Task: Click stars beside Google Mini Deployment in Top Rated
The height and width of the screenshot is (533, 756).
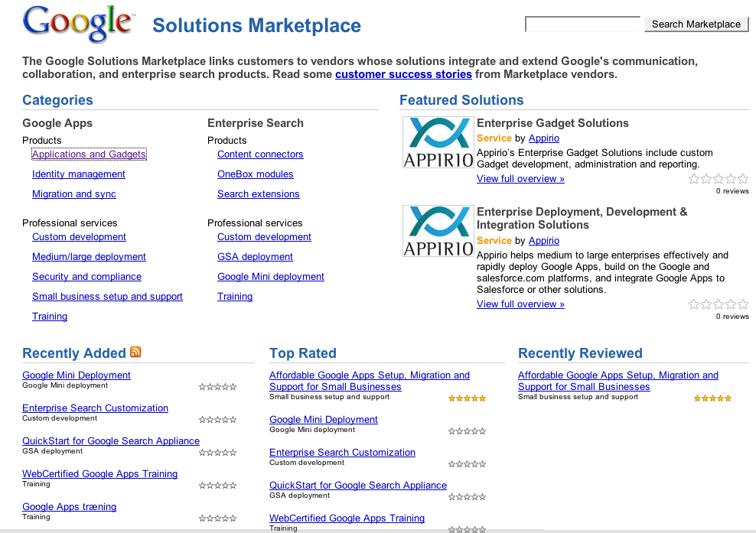Action: pos(468,431)
